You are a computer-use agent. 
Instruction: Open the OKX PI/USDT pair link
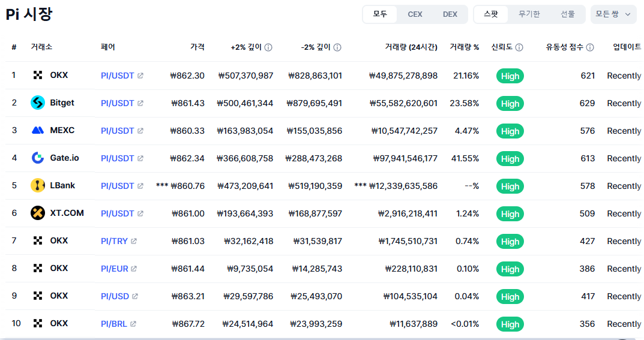tap(118, 76)
